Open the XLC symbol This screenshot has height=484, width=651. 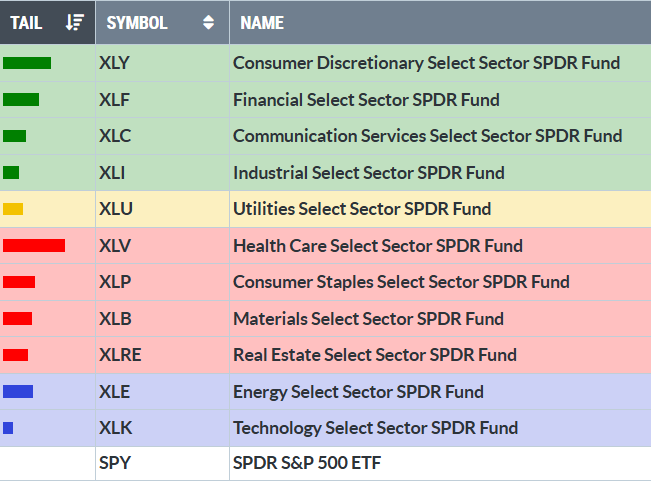click(x=115, y=136)
